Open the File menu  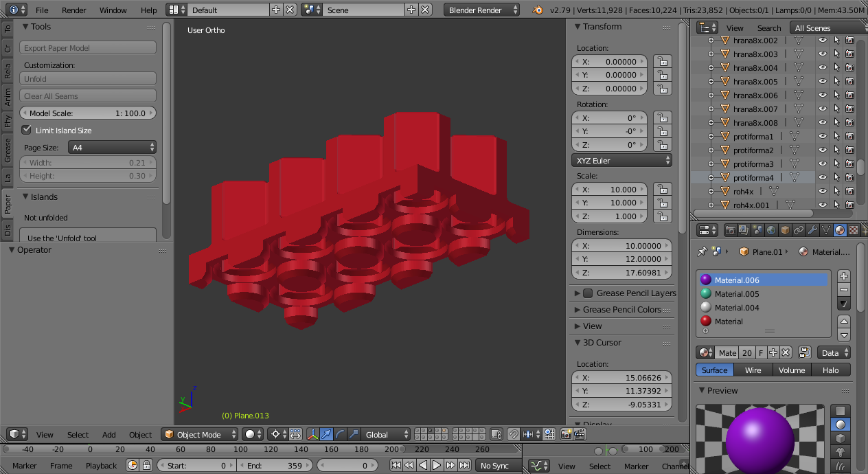pyautogui.click(x=42, y=10)
